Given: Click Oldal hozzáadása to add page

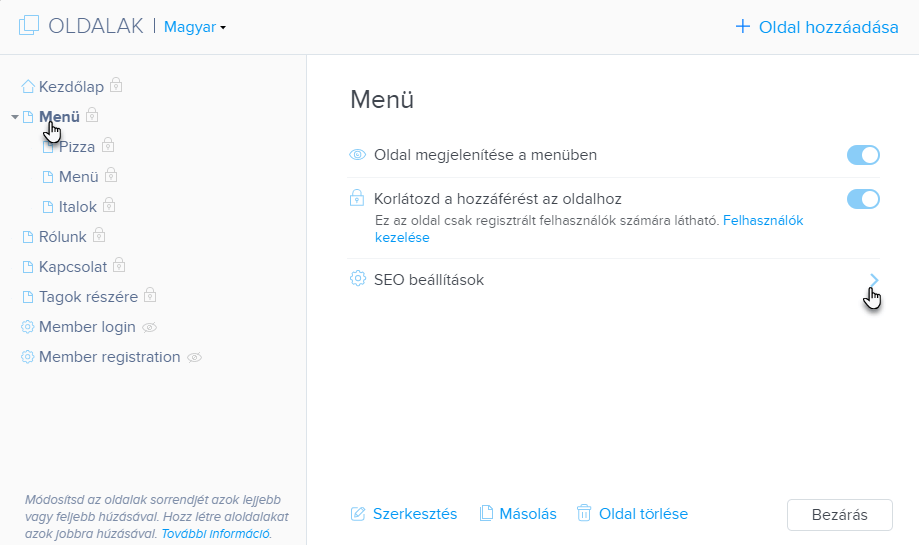Looking at the screenshot, I should [x=816, y=27].
